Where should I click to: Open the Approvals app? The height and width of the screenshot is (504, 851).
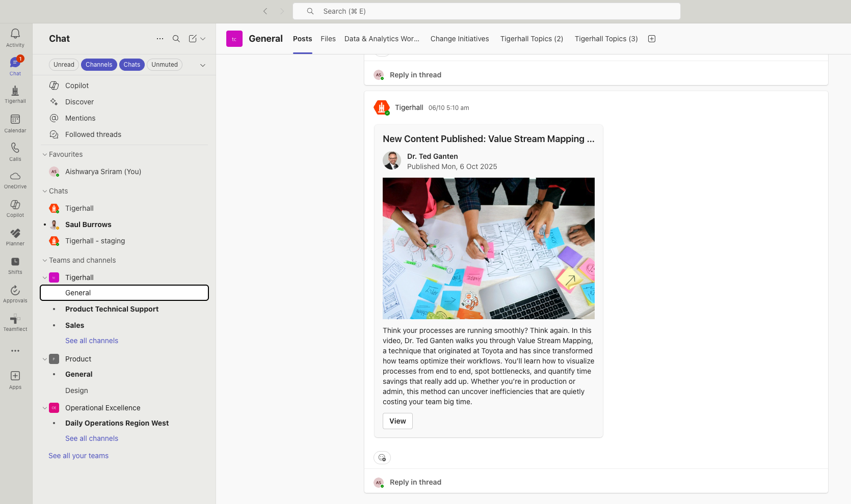(15, 294)
